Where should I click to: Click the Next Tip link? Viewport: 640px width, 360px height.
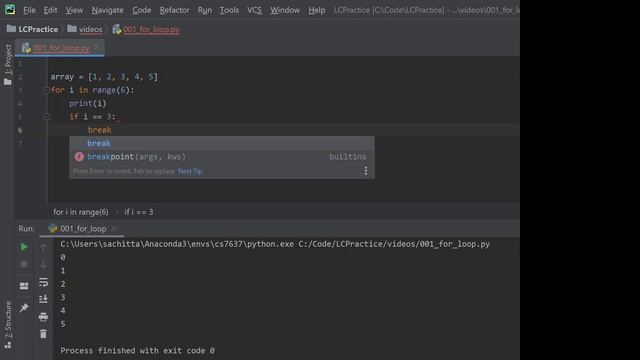[x=190, y=171]
